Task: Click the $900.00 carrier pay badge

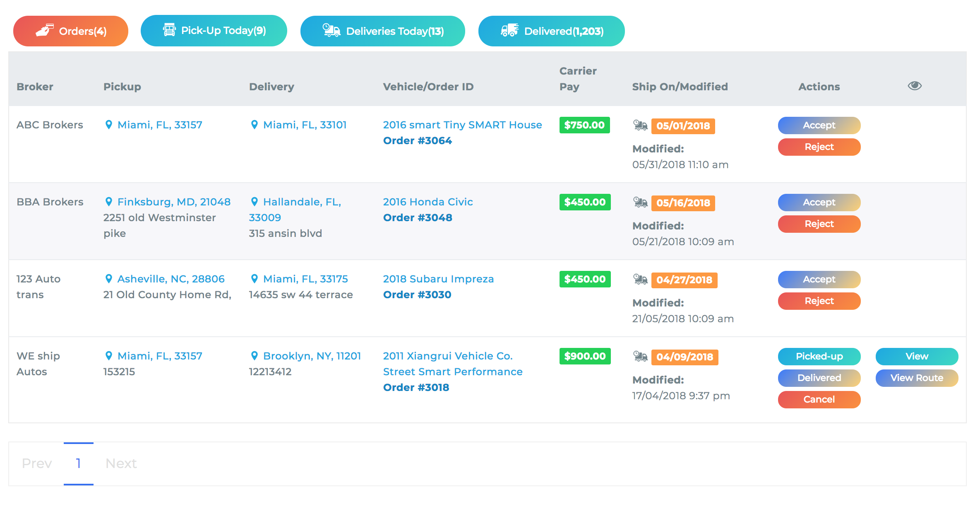Action: pyautogui.click(x=584, y=356)
